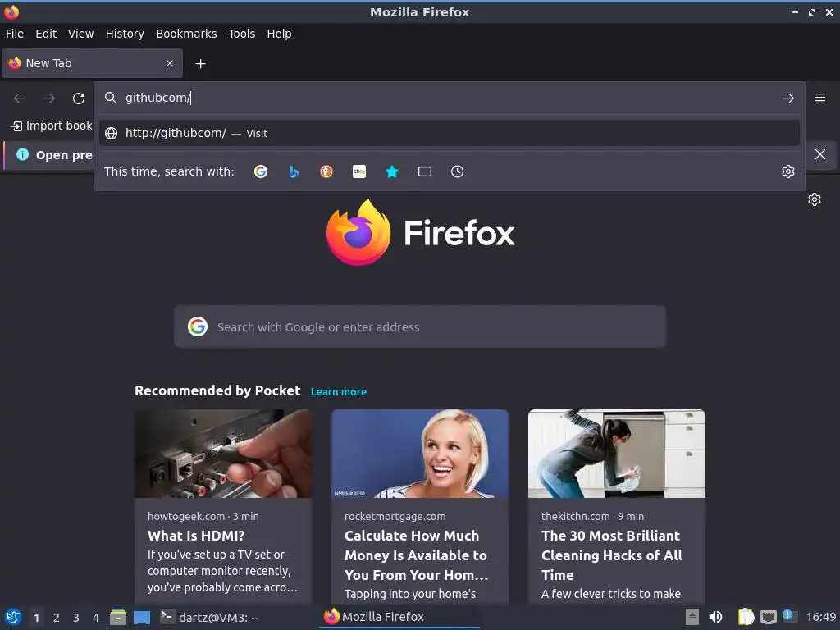Screen dimensions: 840x630
Task: Click thekitchn.com · 9 min source text
Action: (592, 517)
